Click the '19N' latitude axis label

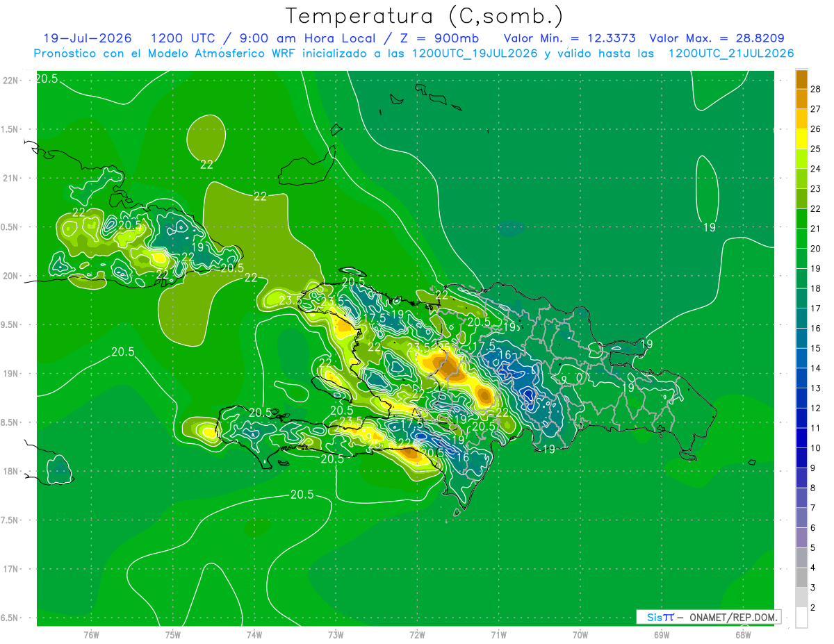(10, 374)
